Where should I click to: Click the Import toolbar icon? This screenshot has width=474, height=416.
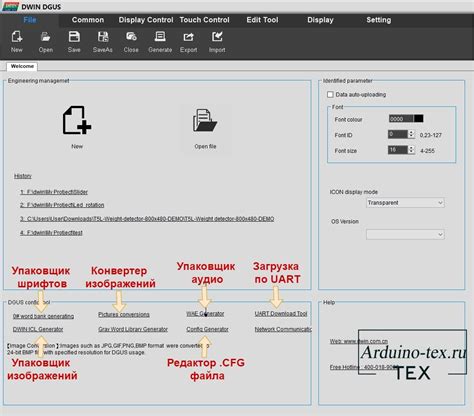pyautogui.click(x=217, y=37)
